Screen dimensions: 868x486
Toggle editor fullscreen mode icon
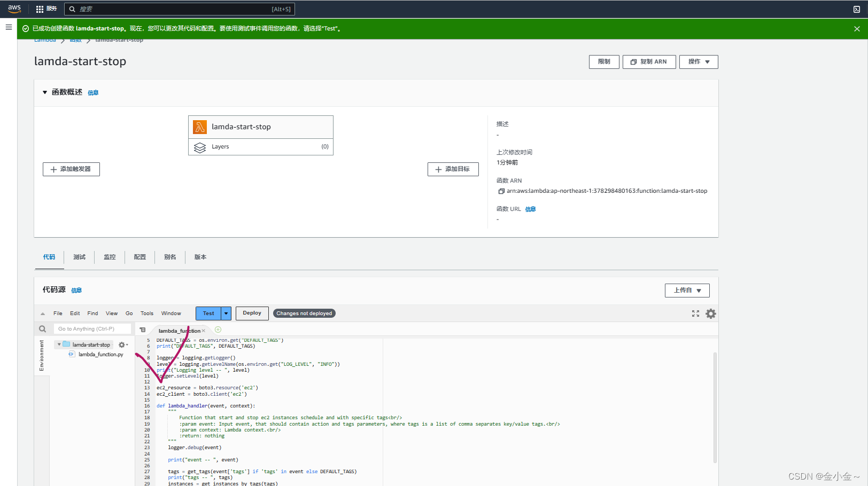(695, 314)
